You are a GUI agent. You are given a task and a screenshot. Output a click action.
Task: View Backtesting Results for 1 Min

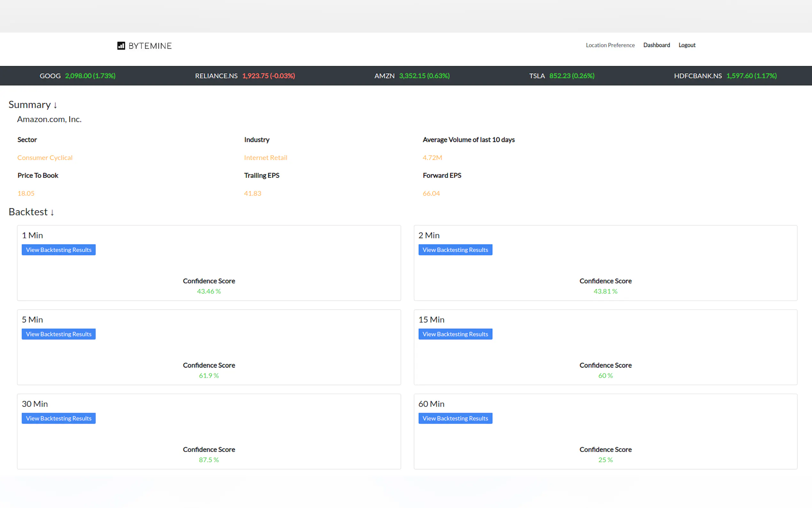[59, 250]
